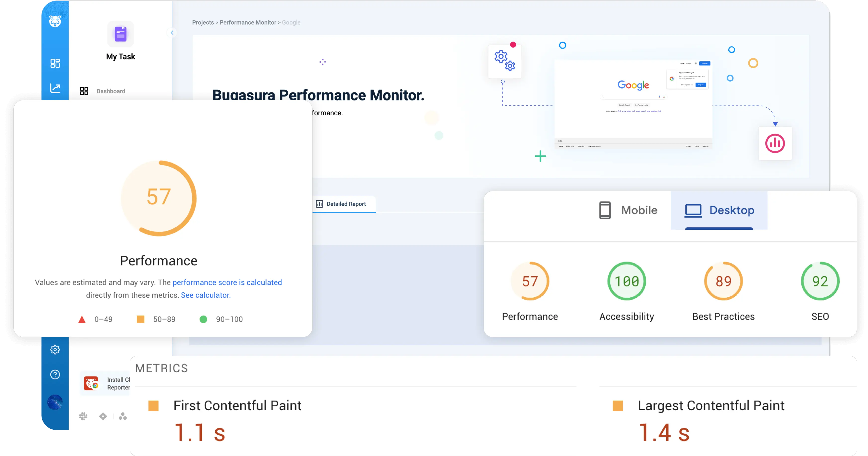Click the orange square 50–89 legend marker
The height and width of the screenshot is (456, 868).
(x=141, y=319)
